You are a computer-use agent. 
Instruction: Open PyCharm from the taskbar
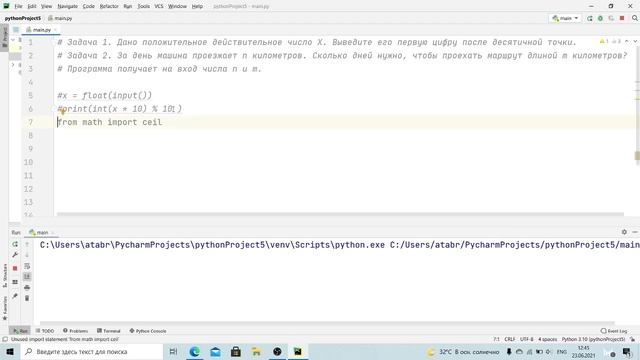coord(298,351)
